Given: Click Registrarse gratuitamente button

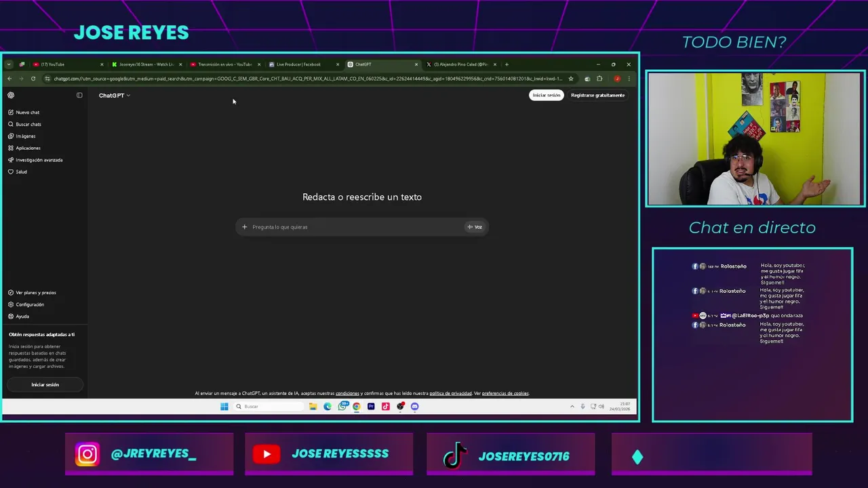Looking at the screenshot, I should click(x=597, y=96).
